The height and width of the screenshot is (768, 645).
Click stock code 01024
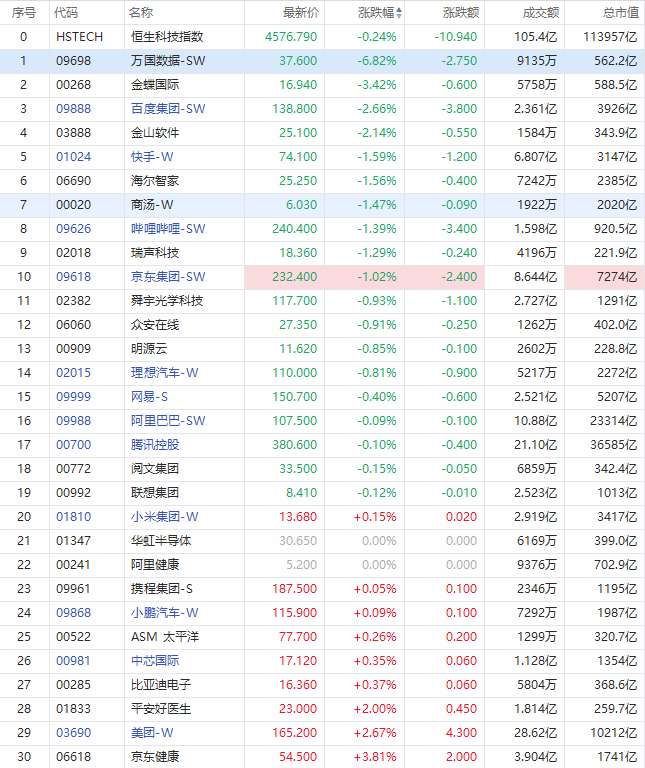click(x=73, y=157)
